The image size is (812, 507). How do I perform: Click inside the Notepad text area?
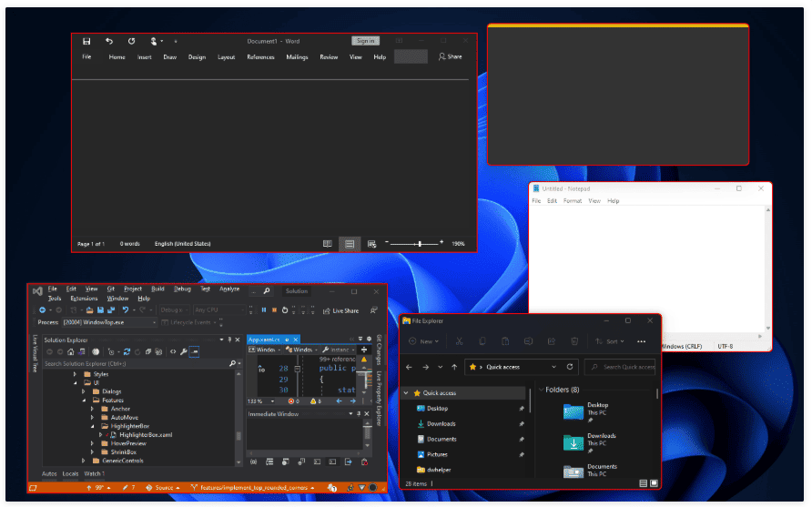coord(646,269)
